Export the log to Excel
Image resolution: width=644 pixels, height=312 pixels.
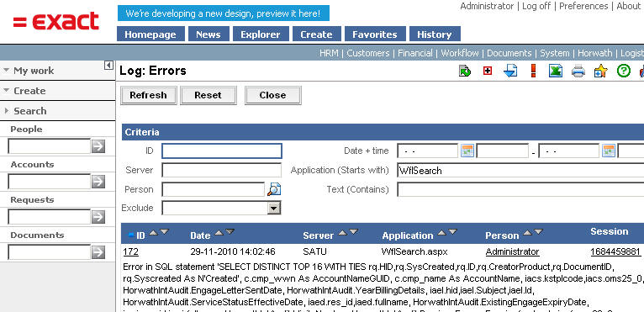pos(555,71)
